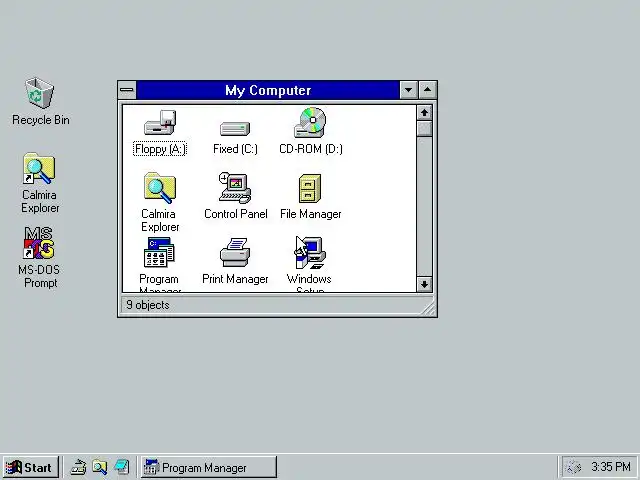The image size is (640, 480).
Task: Select the MS-DOS Prompt desktop shortcut
Action: (39, 243)
